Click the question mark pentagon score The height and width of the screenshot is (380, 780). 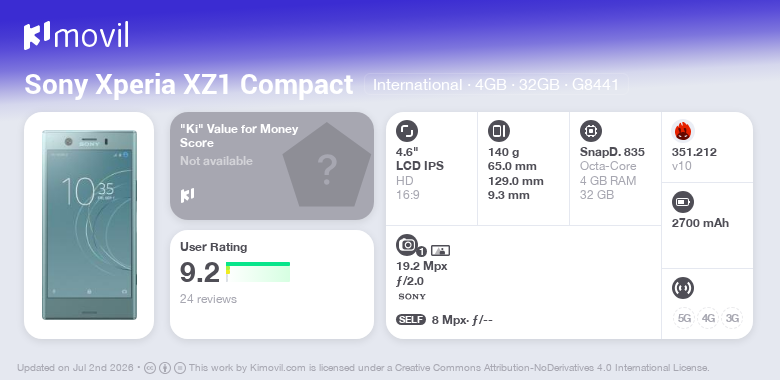pyautogui.click(x=327, y=166)
